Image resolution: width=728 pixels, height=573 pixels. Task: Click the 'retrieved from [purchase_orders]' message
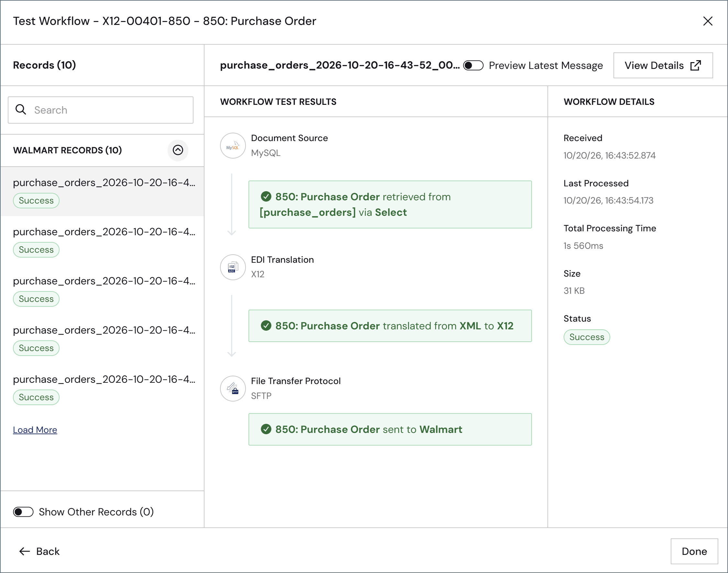coord(390,204)
